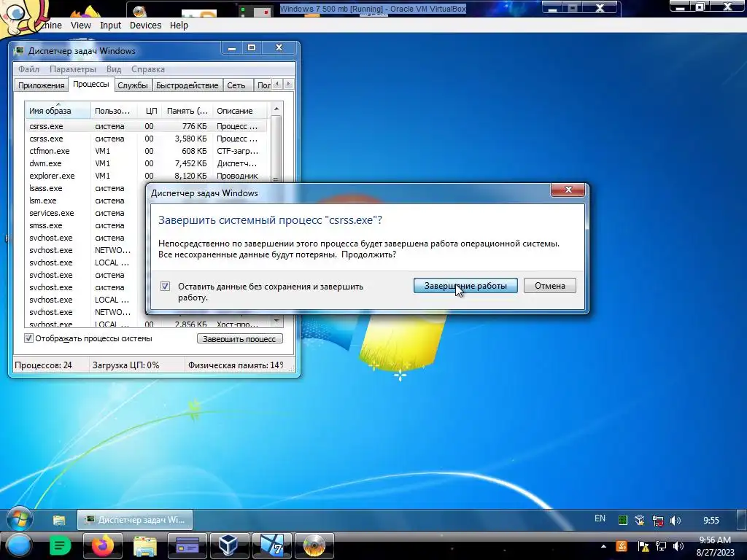Open the 'Вид' menu in Task Manager
The width and height of the screenshot is (747, 560).
click(113, 69)
